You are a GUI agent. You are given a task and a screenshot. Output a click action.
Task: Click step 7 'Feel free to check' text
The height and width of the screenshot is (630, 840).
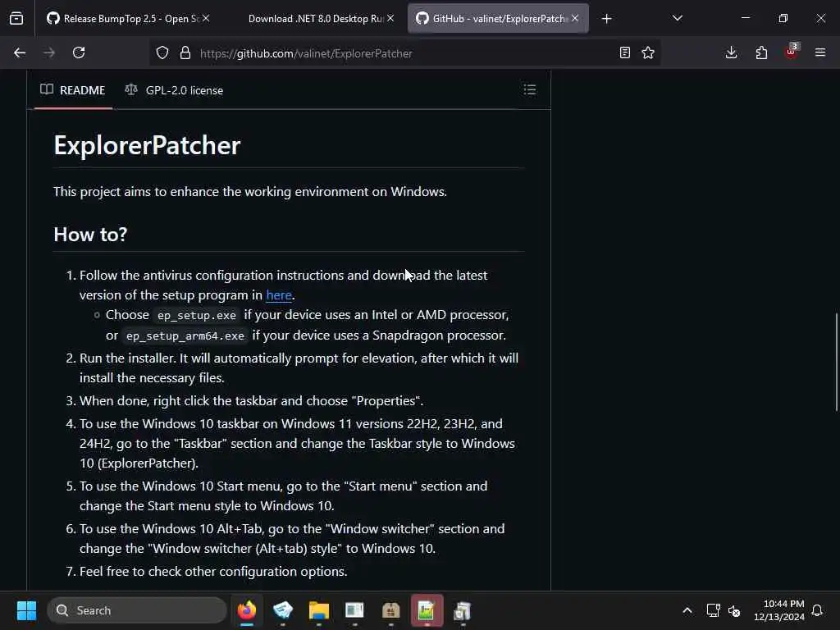pos(213,572)
